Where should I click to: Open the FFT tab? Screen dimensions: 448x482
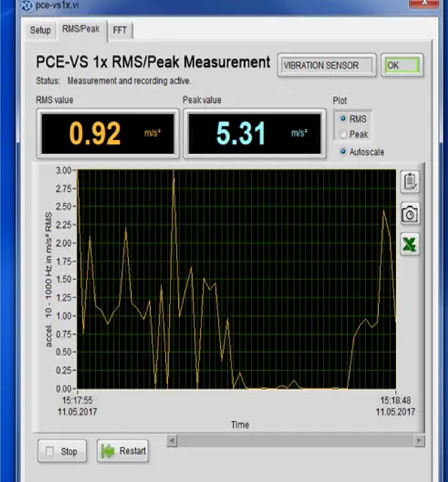pyautogui.click(x=120, y=30)
